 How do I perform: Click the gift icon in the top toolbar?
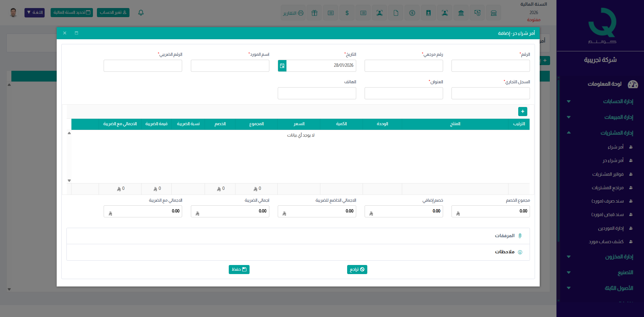point(314,13)
